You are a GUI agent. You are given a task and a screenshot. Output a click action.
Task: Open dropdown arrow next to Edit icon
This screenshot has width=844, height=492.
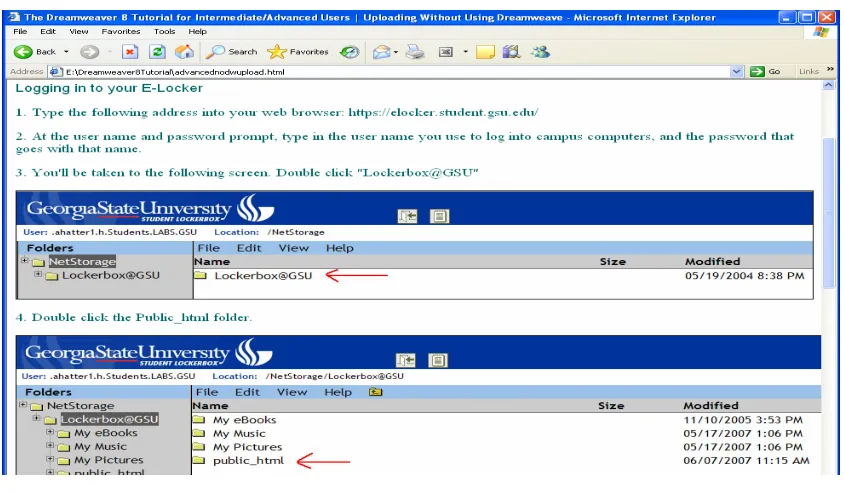click(465, 52)
